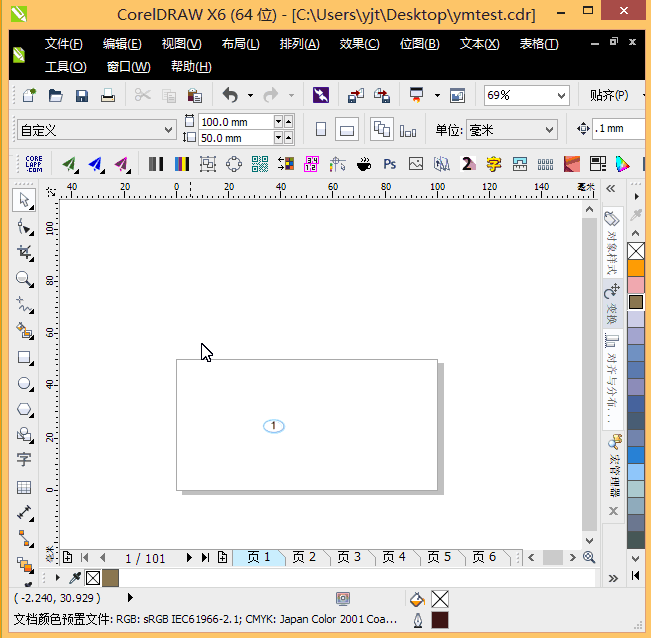
Task: Set page orientation to landscape
Action: [x=347, y=130]
